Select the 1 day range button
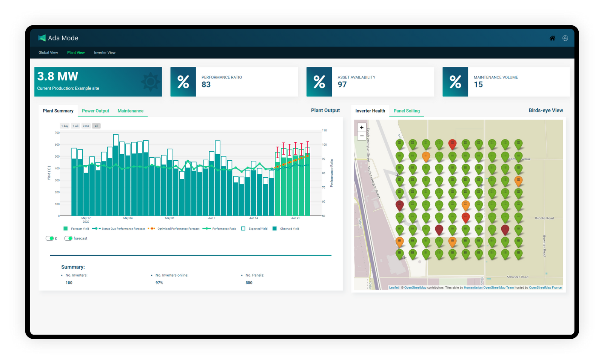The height and width of the screenshot is (364, 604). [65, 126]
